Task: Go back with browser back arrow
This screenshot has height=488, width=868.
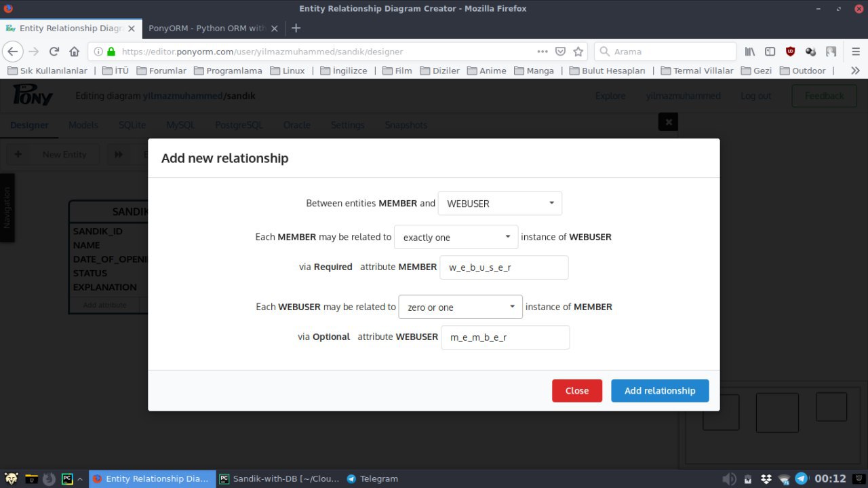Action: point(12,52)
